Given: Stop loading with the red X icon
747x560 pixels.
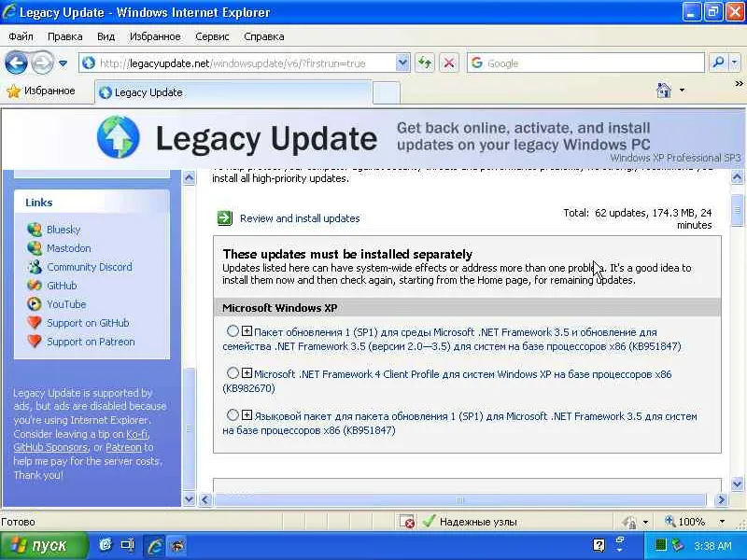Looking at the screenshot, I should (448, 63).
